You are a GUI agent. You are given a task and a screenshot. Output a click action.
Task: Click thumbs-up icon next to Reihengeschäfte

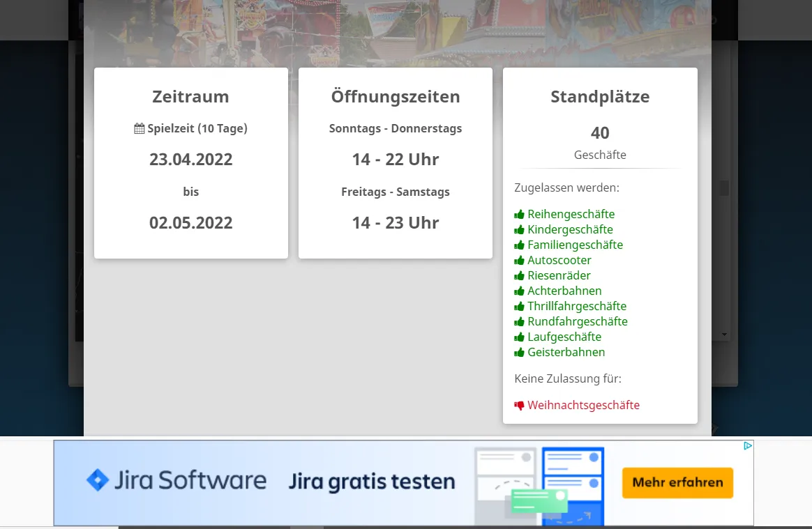click(x=519, y=215)
